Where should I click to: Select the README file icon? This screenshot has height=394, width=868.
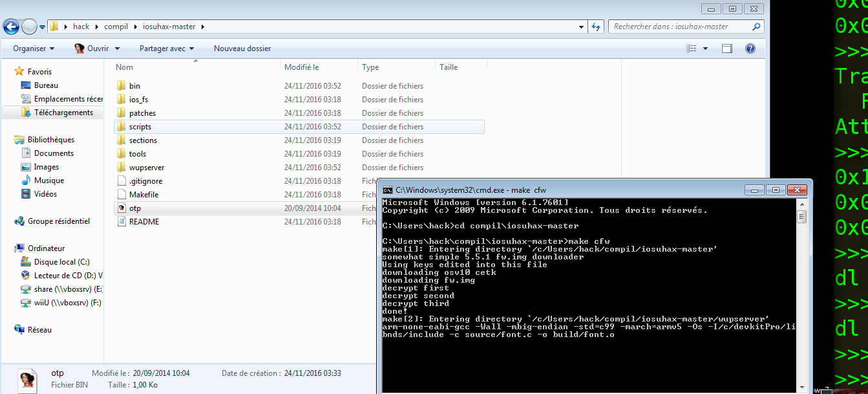[121, 222]
